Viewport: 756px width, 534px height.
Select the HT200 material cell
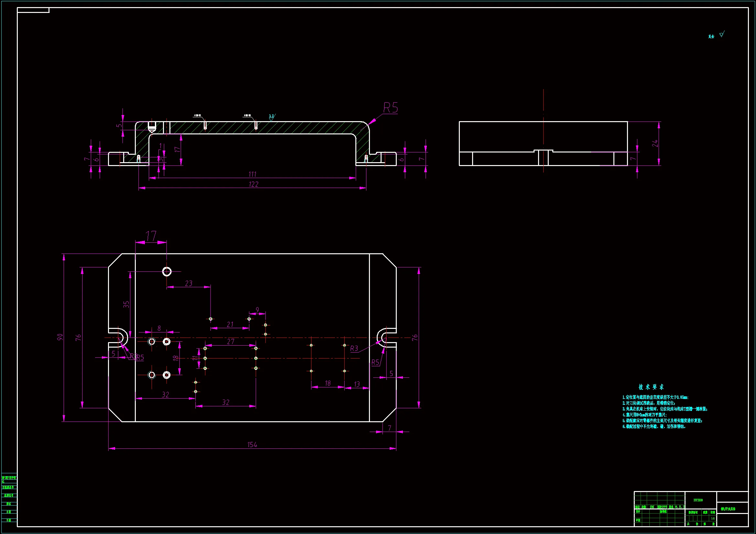click(x=698, y=500)
